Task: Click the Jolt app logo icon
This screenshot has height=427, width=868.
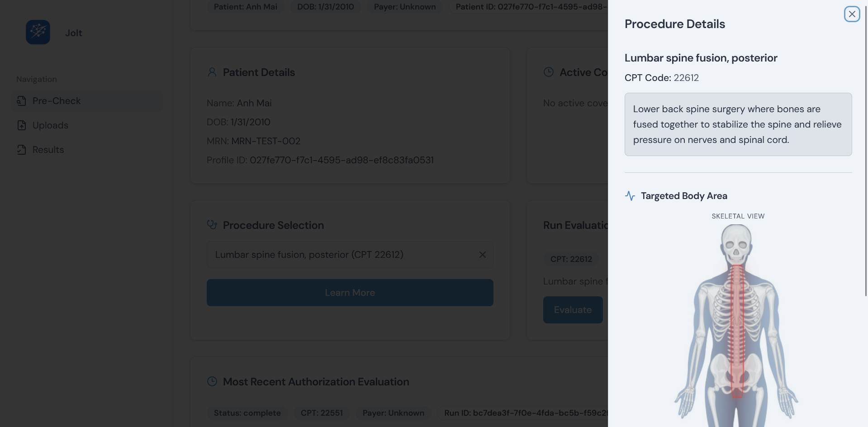Action: pyautogui.click(x=38, y=32)
